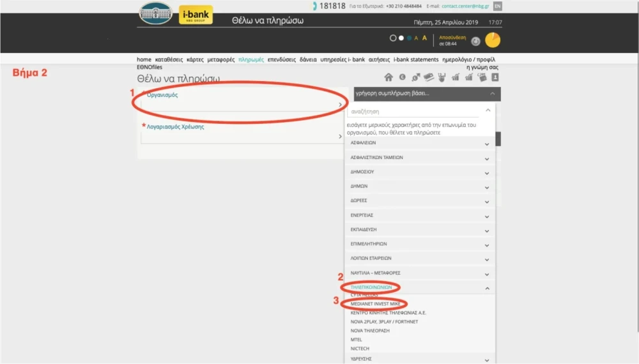Image resolution: width=639 pixels, height=364 pixels.
Task: Open the επενδύσεις menu
Action: point(282,59)
